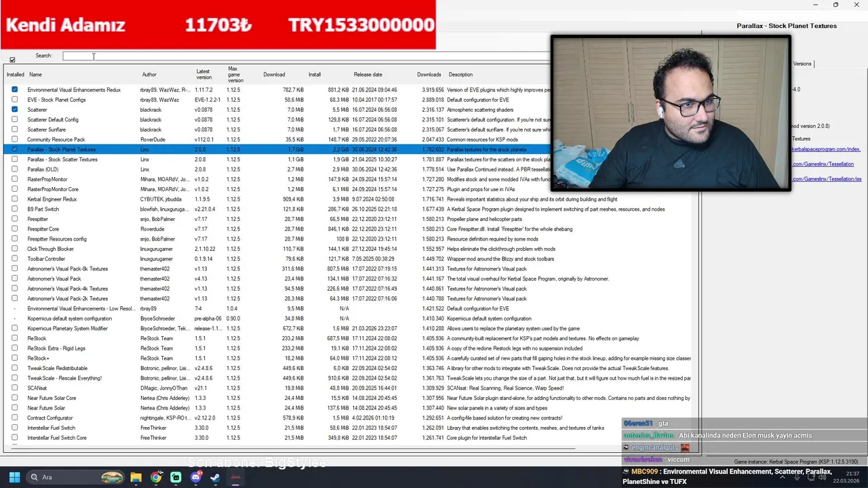This screenshot has height=488, width=868.
Task: Tick the Scatterer Sunflare checkbox
Action: (15, 129)
